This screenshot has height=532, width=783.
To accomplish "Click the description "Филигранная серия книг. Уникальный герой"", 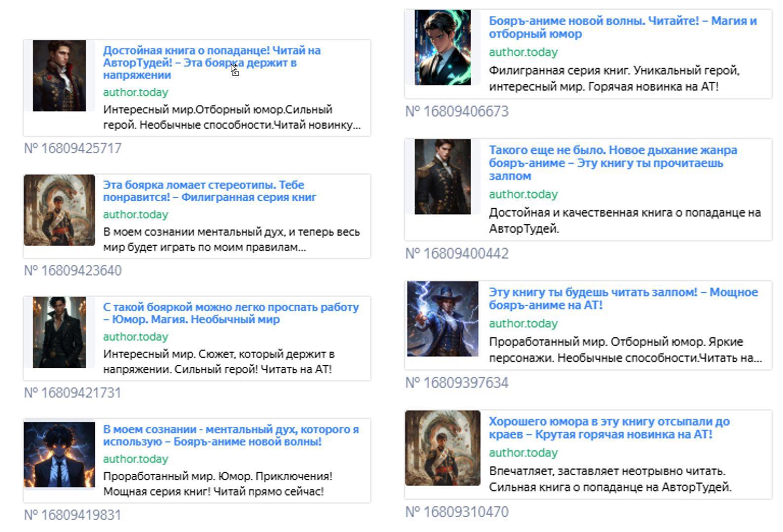I will 614,78.
